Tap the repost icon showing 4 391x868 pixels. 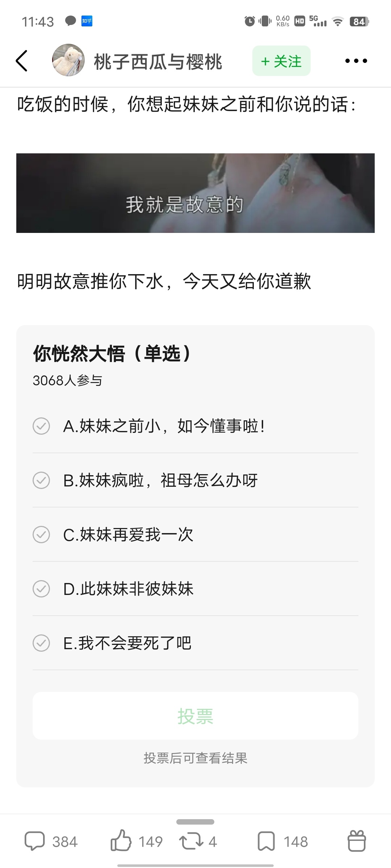[198, 841]
